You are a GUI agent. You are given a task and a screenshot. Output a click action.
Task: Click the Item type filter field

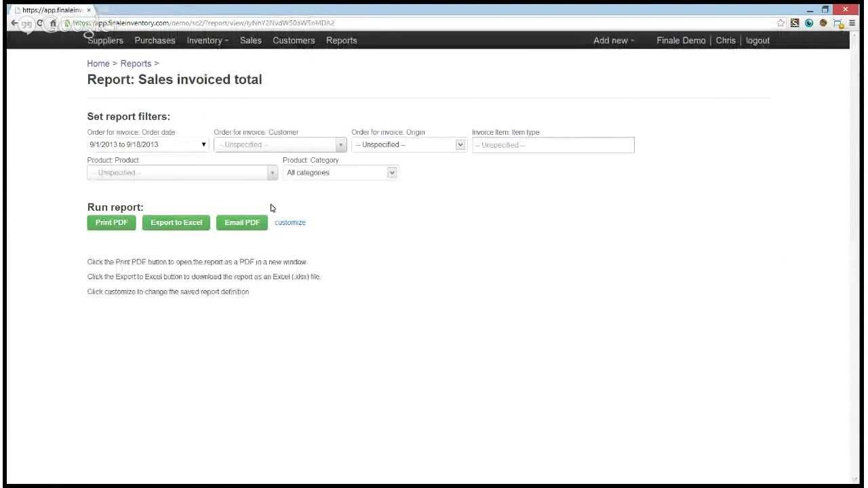coord(553,145)
